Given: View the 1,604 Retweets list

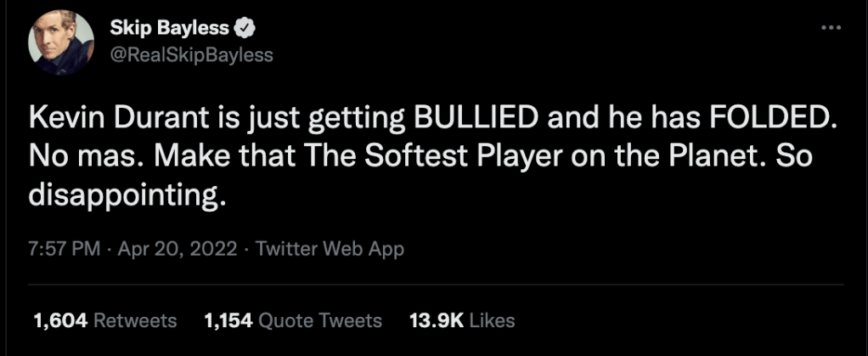Looking at the screenshot, I should (x=104, y=320).
